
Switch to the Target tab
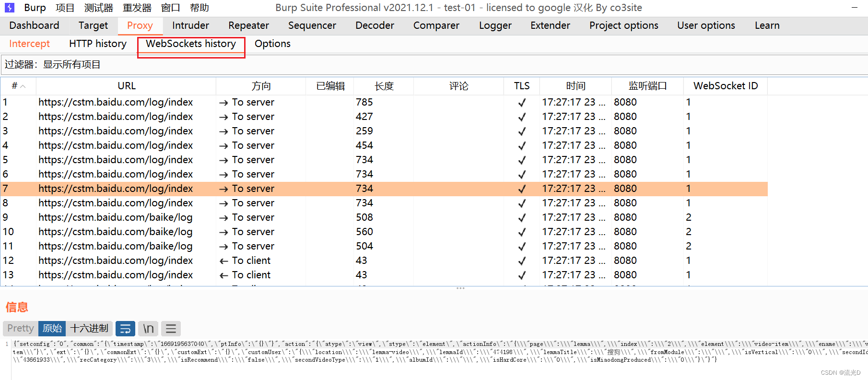click(x=93, y=25)
